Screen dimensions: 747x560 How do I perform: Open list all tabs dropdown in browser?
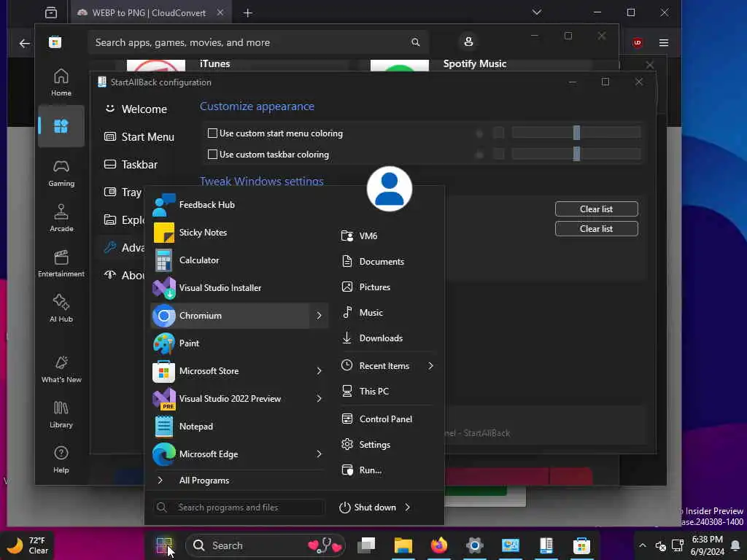(537, 12)
